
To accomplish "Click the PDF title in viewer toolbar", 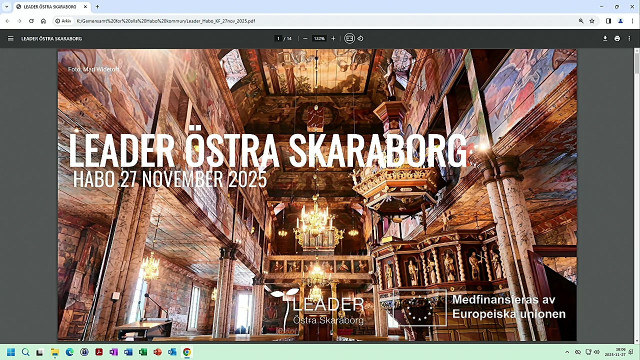I will (52, 38).
